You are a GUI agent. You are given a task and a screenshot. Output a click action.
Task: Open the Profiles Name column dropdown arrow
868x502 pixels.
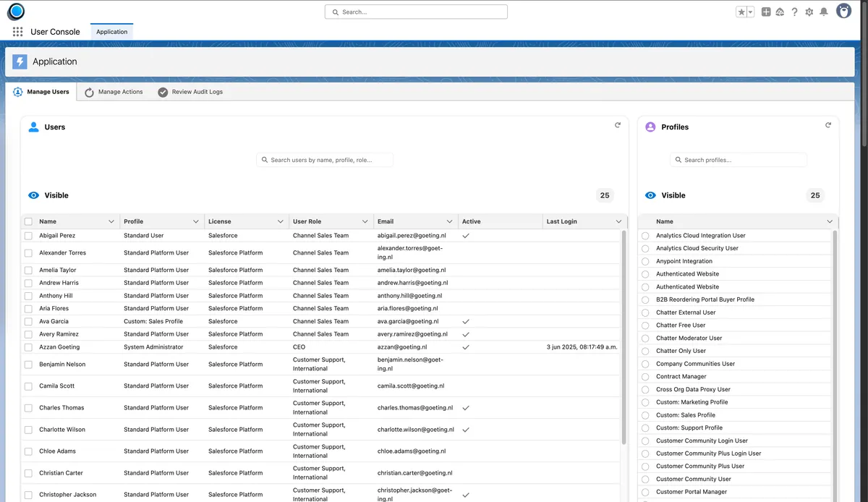[x=830, y=221]
